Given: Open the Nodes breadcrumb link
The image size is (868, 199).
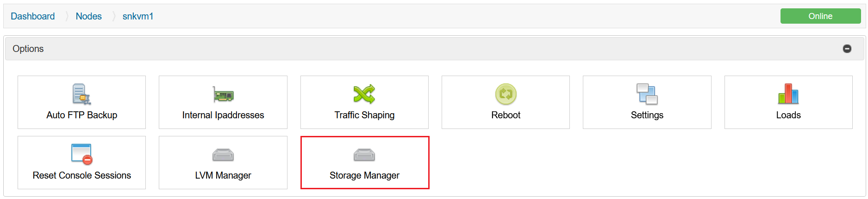Looking at the screenshot, I should click(88, 16).
